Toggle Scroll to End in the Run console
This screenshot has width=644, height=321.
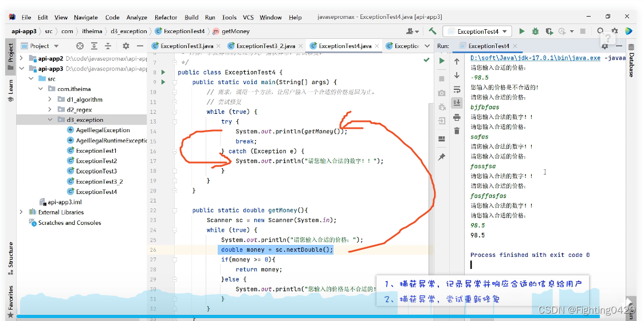click(x=457, y=103)
